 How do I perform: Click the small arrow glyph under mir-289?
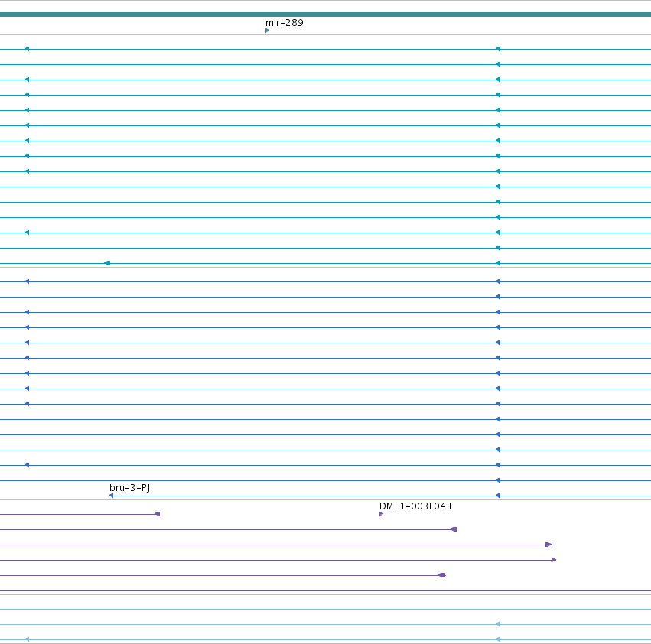pos(268,31)
